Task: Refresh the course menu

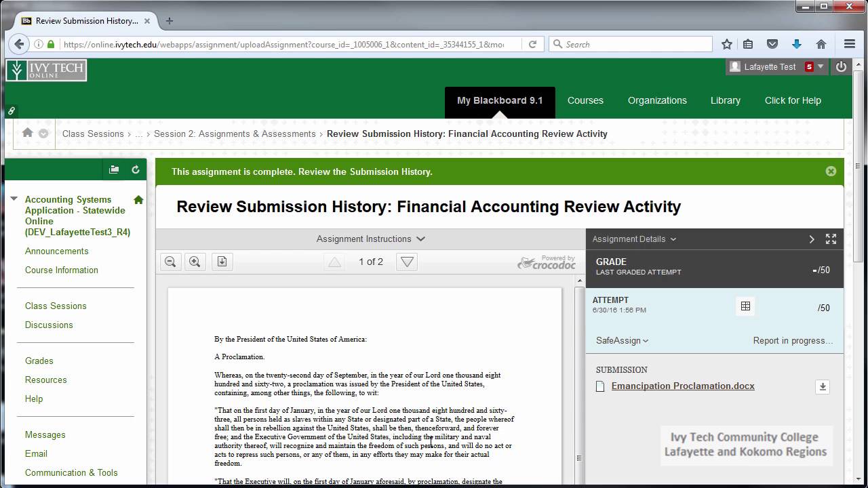Action: point(135,169)
